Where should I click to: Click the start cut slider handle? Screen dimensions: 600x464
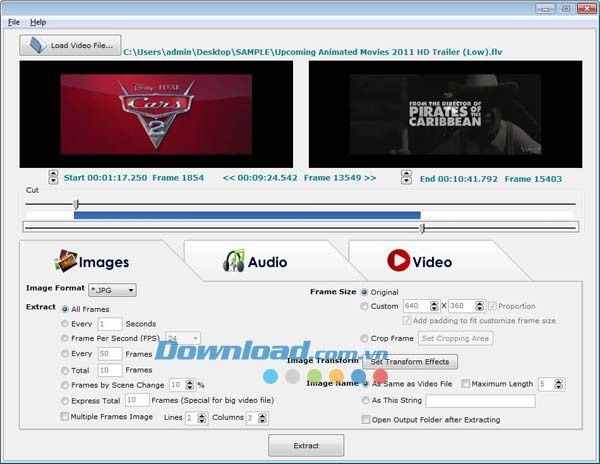[x=76, y=204]
